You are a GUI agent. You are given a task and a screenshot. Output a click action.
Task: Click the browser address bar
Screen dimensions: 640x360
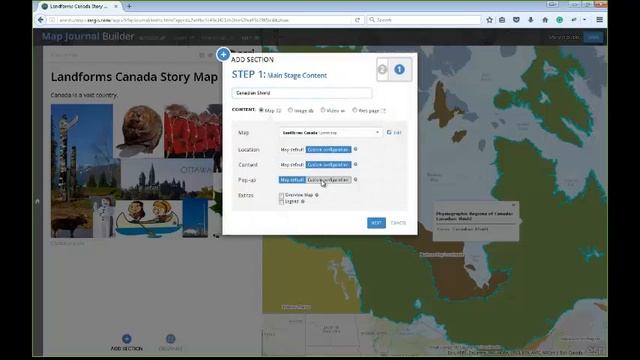tap(204, 20)
